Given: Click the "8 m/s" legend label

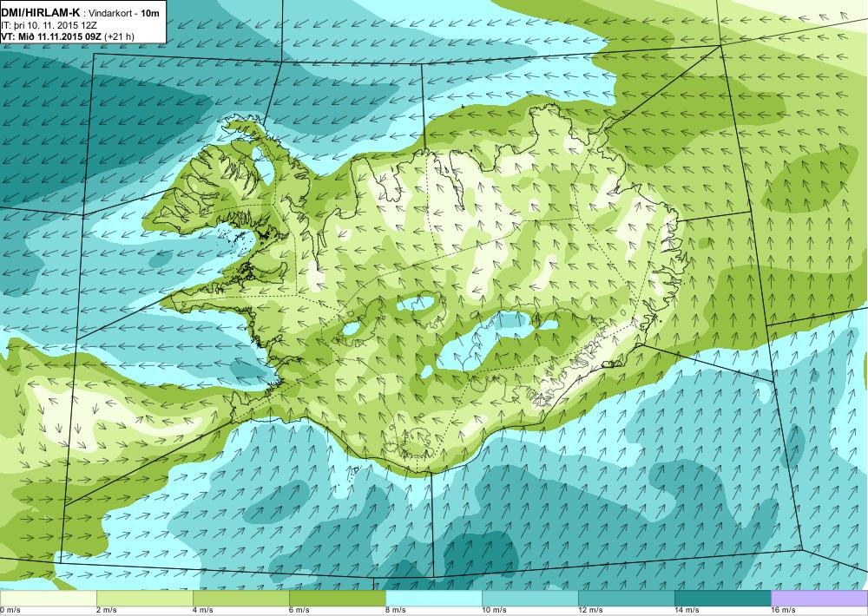Looking at the screenshot, I should pyautogui.click(x=397, y=611).
